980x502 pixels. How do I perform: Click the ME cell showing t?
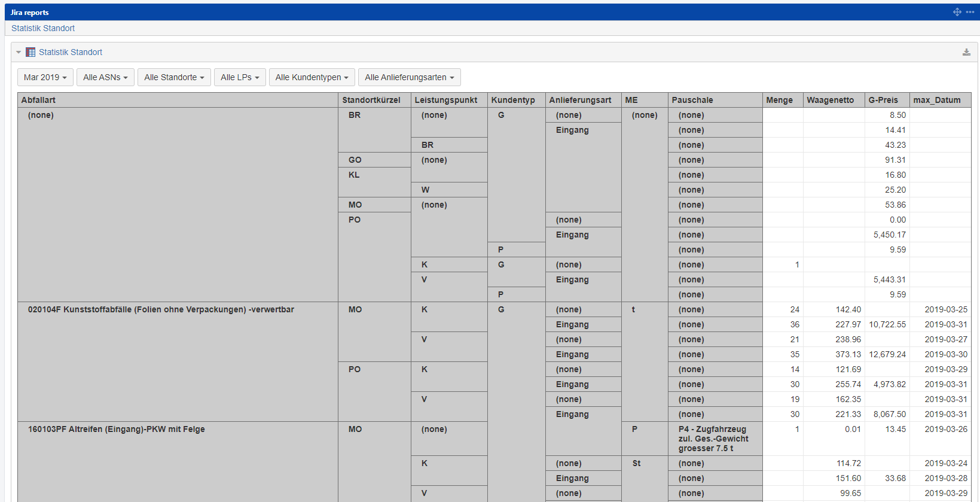pos(645,361)
